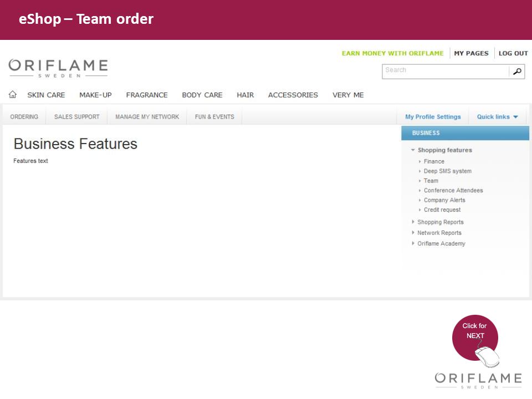The image size is (532, 399).
Task: Open My Profile Settings link
Action: (x=433, y=117)
